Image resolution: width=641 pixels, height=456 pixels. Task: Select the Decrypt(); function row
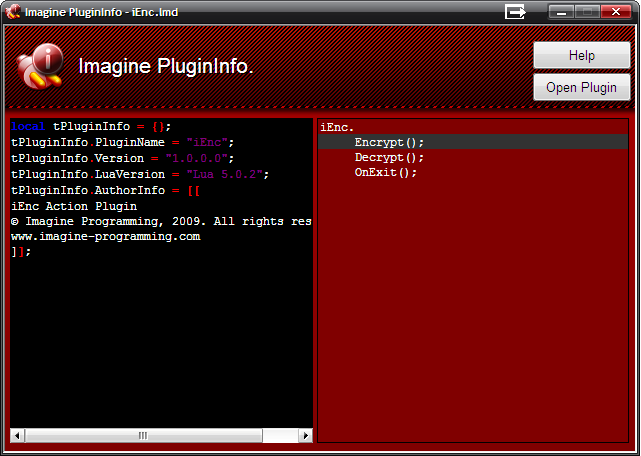[473, 157]
